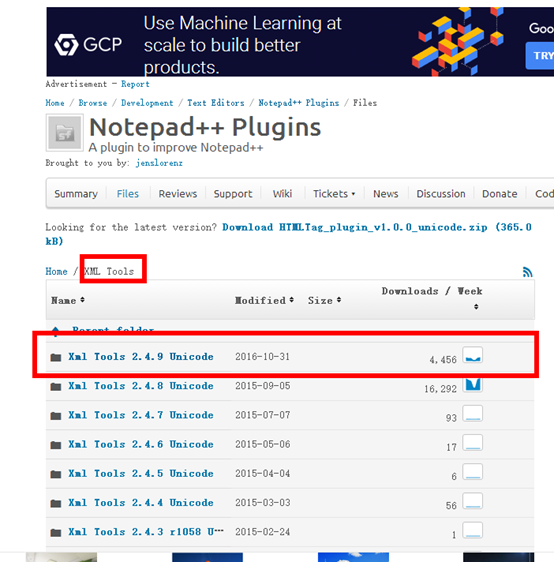Click the 2015-09-05 modified date
The image size is (554, 562).
(263, 386)
